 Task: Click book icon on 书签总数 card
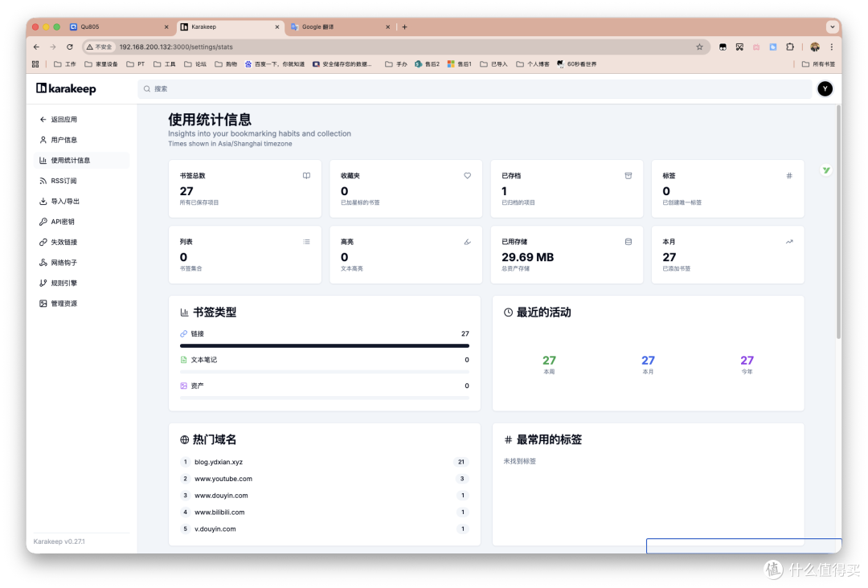point(306,176)
